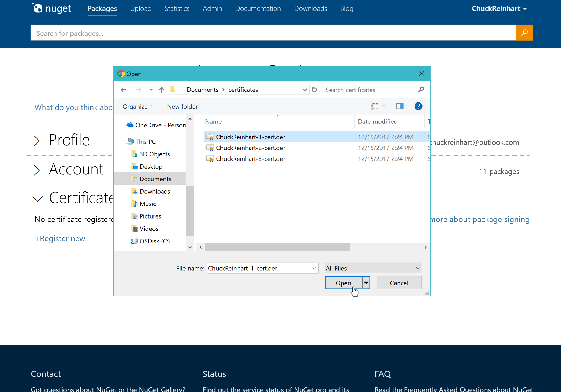Click New folder button
561x392 pixels.
pyautogui.click(x=182, y=106)
